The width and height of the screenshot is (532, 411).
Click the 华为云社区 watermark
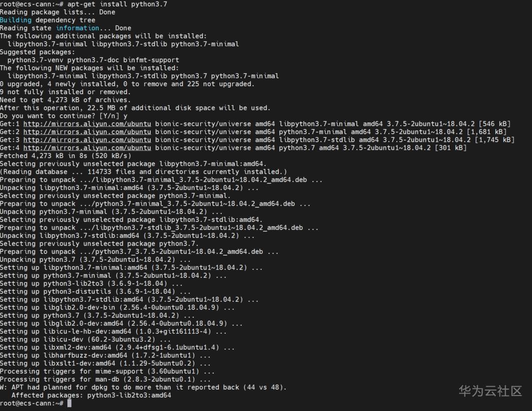(490, 391)
